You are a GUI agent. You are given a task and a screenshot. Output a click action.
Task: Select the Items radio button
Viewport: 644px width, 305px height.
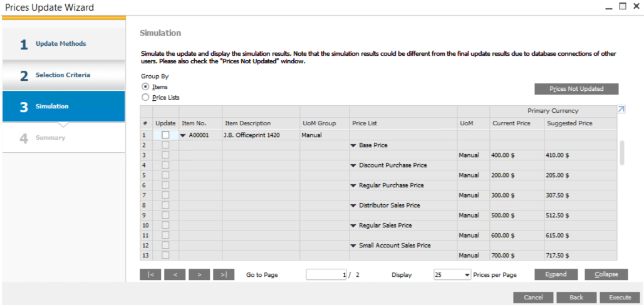(145, 87)
